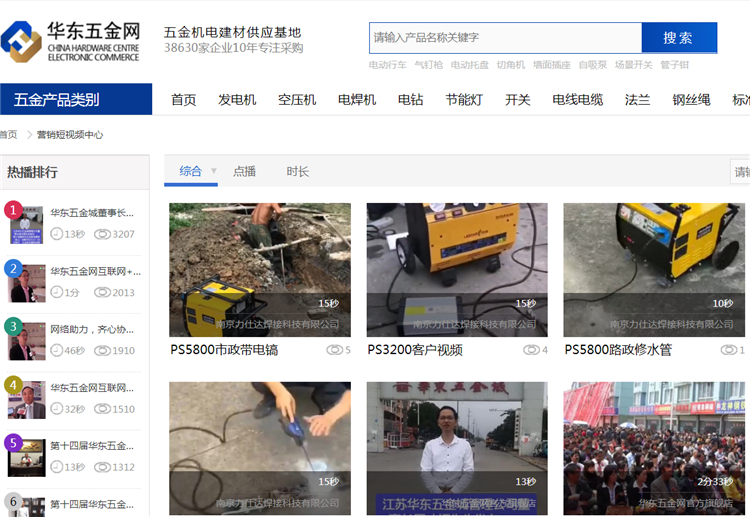Screen dimensions: 750x517
Task: Click the red number 1 rank badge
Action: (13, 210)
